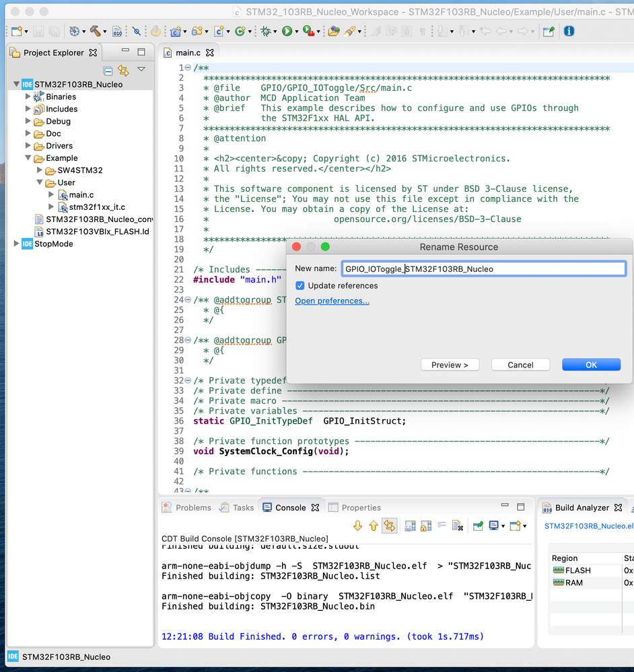This screenshot has width=634, height=672.
Task: Open the Build Targets gauge icon
Action: [75, 32]
